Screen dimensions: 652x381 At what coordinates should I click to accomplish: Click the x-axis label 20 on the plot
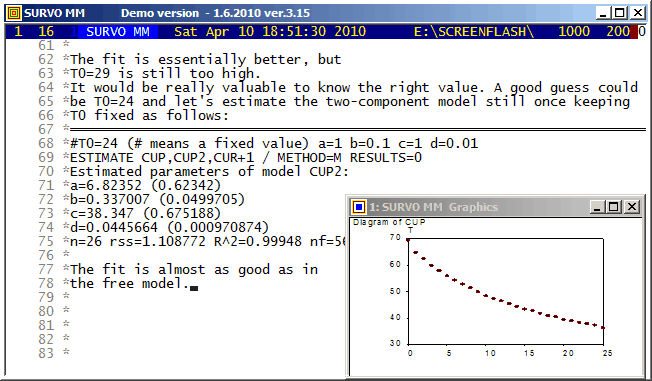click(x=568, y=353)
